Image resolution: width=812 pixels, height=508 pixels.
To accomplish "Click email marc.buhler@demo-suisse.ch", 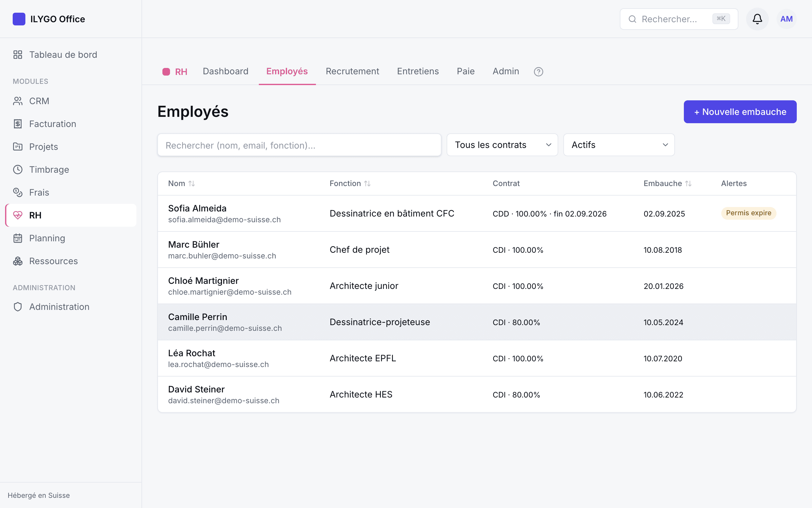I will 222,256.
